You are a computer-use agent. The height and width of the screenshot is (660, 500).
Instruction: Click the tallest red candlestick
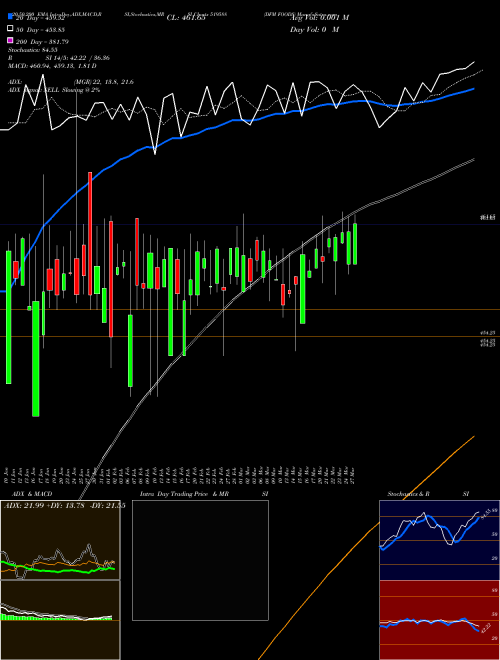(x=90, y=233)
